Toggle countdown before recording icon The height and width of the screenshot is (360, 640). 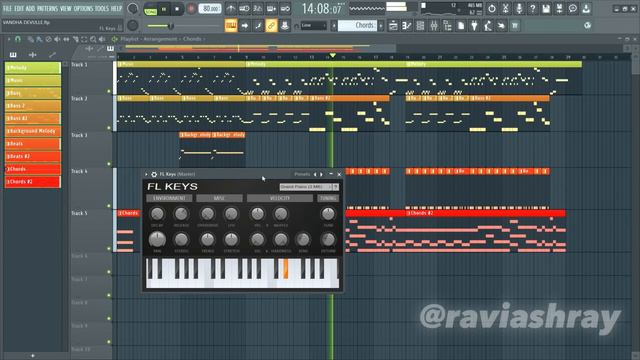pyautogui.click(x=258, y=9)
